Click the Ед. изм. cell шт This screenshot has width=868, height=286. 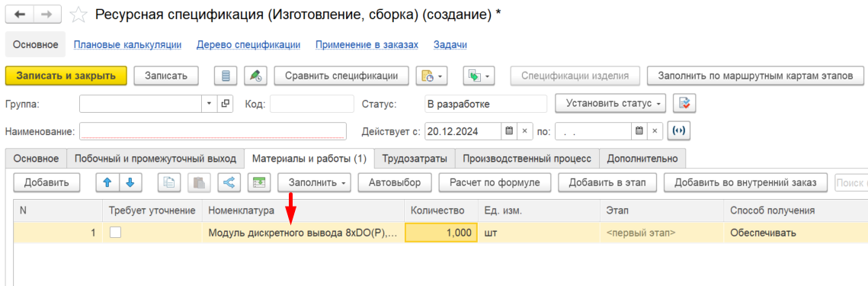[x=539, y=233]
